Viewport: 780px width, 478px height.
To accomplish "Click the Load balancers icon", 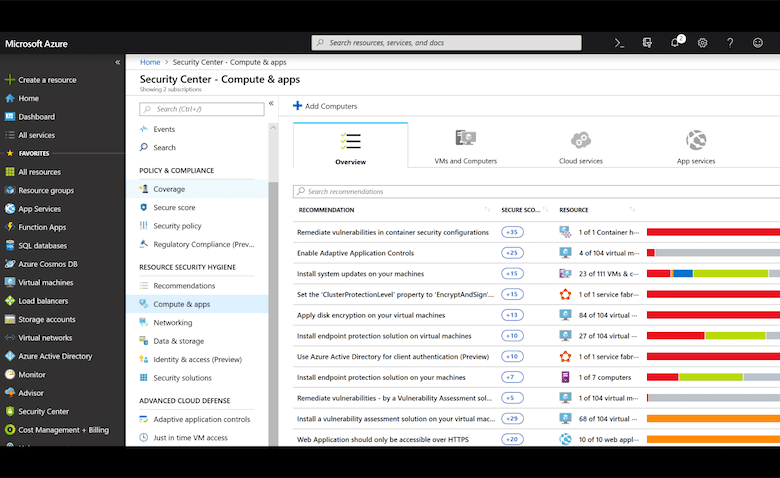I will pyautogui.click(x=9, y=300).
